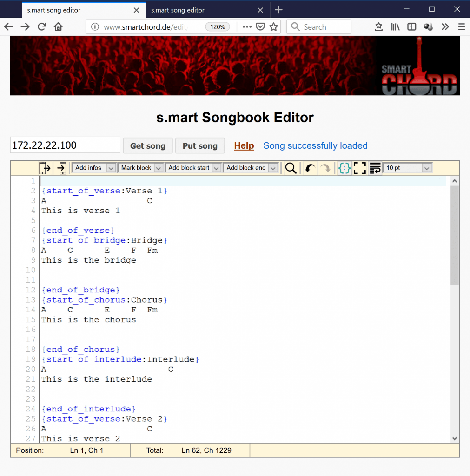
Task: Click the browser Search box
Action: point(319,26)
